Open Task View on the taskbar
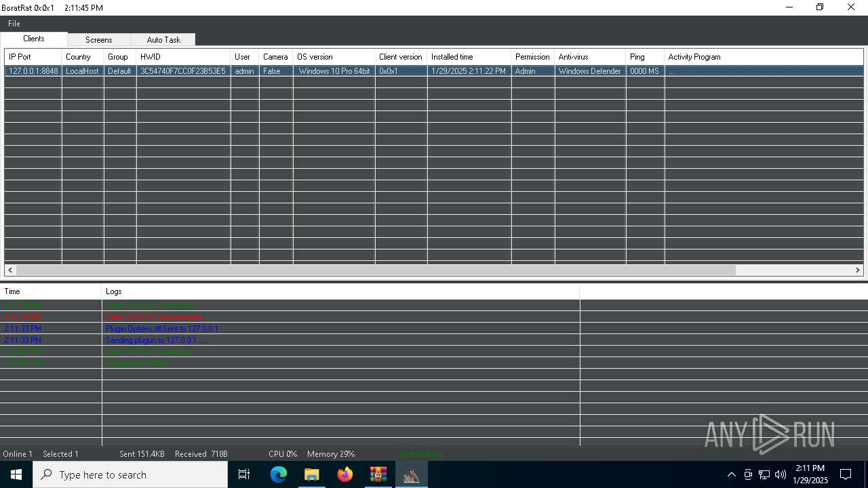The image size is (868, 488). (x=244, y=474)
